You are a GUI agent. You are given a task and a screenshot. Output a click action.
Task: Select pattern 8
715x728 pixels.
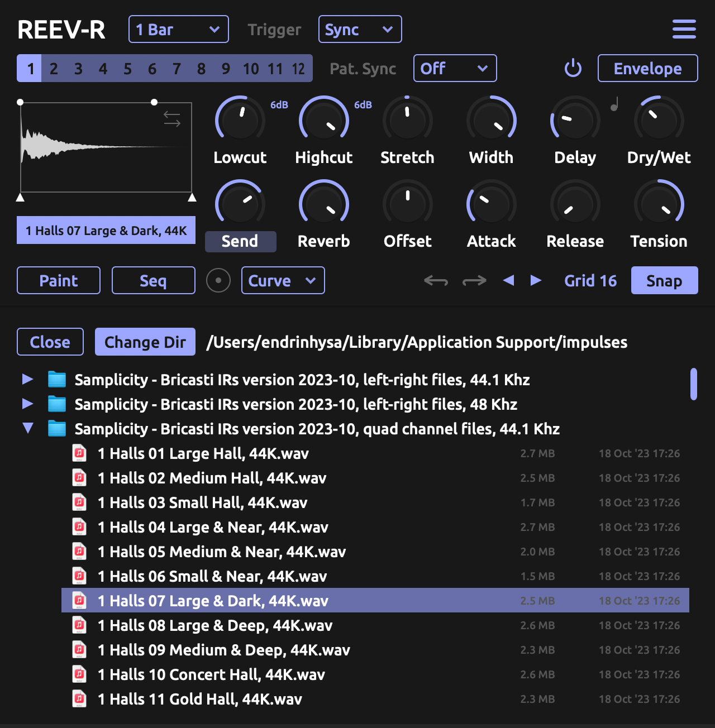click(x=201, y=68)
